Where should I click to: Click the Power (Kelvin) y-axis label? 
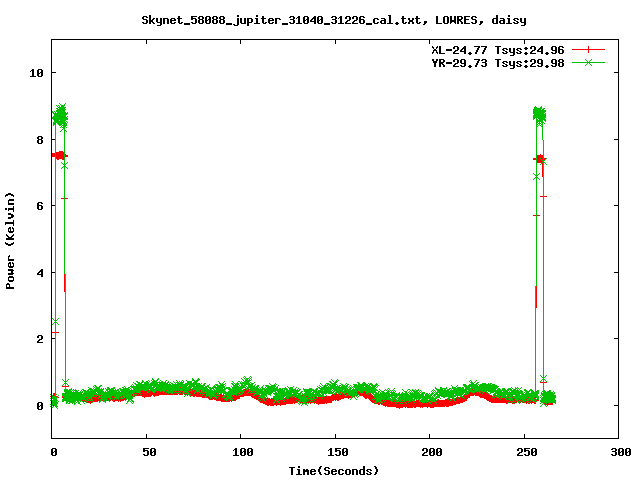pyautogui.click(x=10, y=240)
